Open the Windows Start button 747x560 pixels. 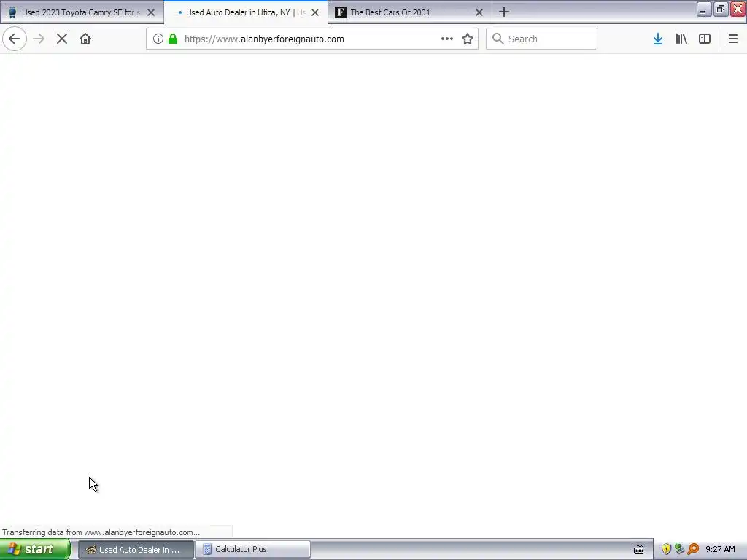35,549
